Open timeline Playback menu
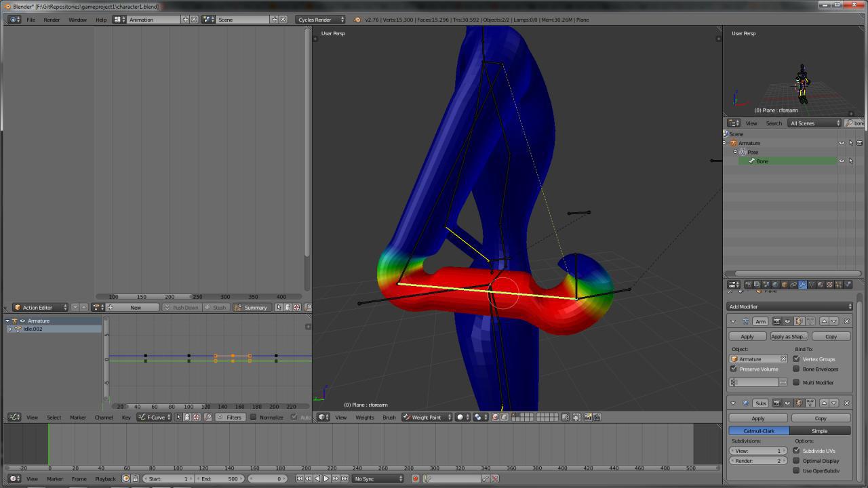868x488 pixels. (x=105, y=479)
